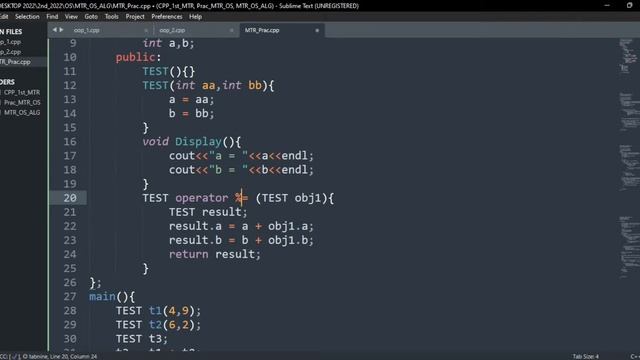
Task: Click the tab scroll right arrow
Action: (61, 30)
